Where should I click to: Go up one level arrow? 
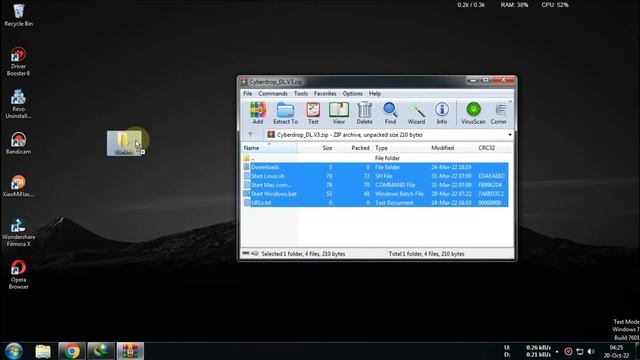tap(250, 134)
